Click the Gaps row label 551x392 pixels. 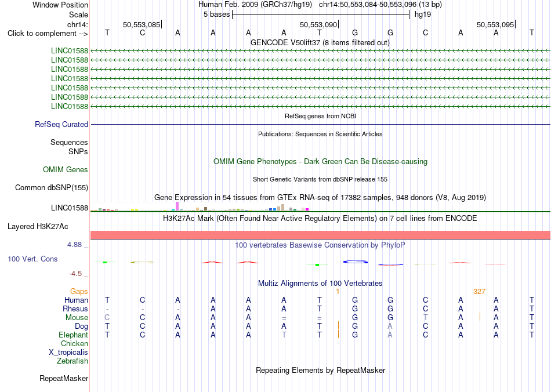point(79,292)
